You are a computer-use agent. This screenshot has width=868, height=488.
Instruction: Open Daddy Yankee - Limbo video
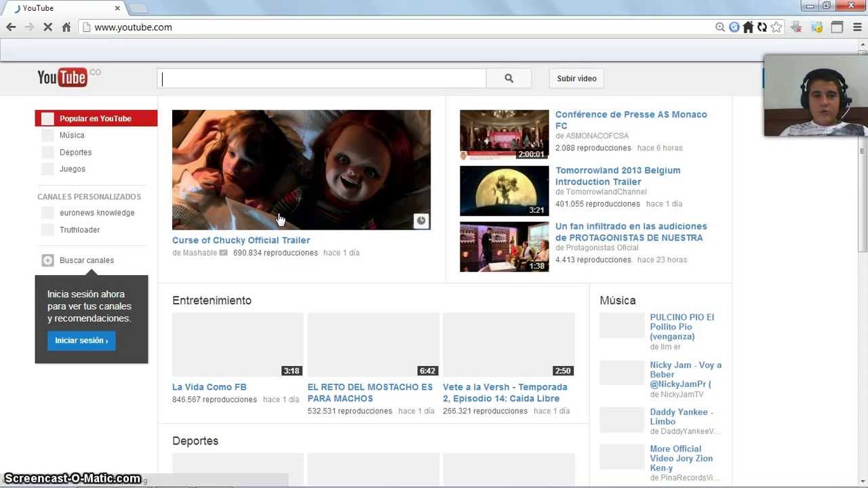[x=682, y=417]
